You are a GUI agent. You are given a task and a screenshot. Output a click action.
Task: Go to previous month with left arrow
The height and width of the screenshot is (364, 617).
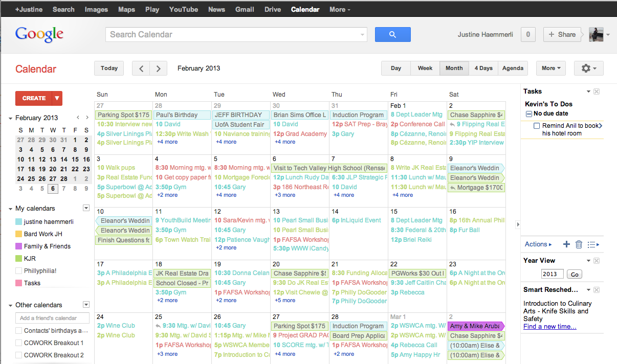tap(141, 68)
